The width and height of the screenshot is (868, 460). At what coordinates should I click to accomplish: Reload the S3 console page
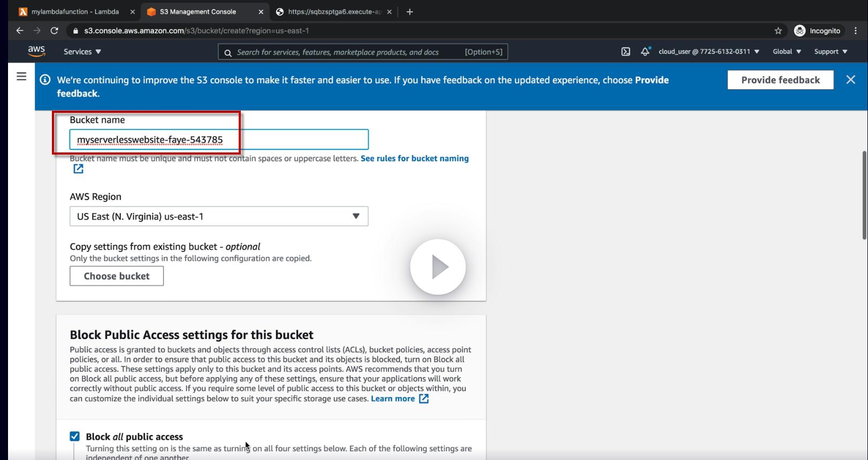pos(54,30)
